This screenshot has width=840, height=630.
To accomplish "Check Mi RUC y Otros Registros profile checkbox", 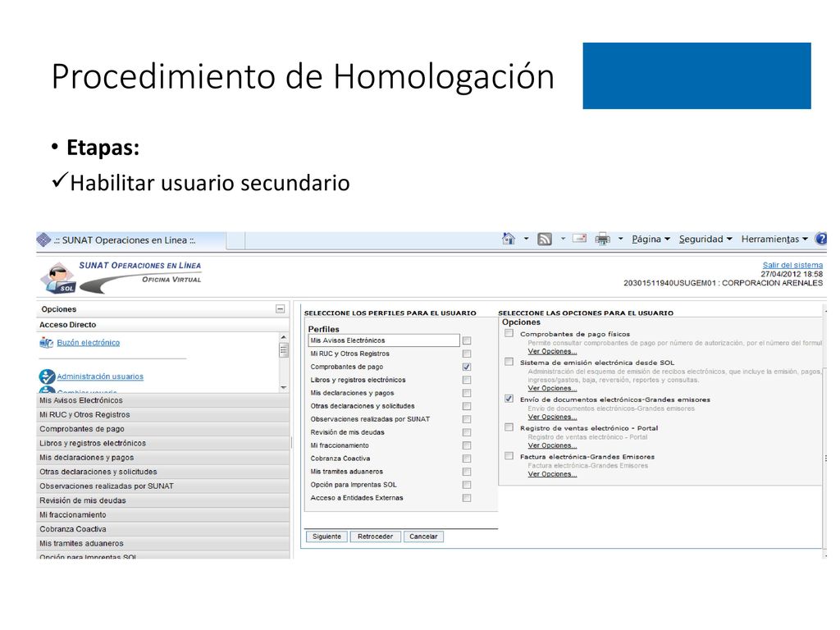I will (467, 354).
